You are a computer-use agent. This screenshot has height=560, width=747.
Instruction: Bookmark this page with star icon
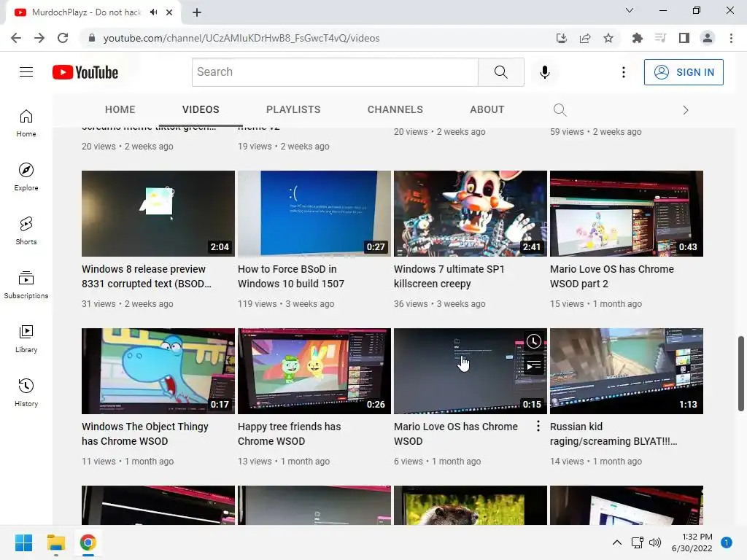pos(608,38)
